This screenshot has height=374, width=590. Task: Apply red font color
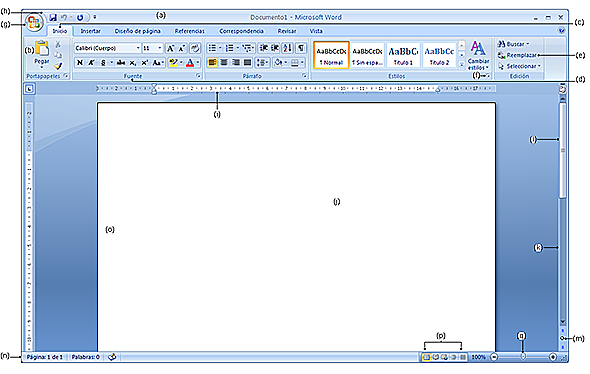(x=190, y=62)
